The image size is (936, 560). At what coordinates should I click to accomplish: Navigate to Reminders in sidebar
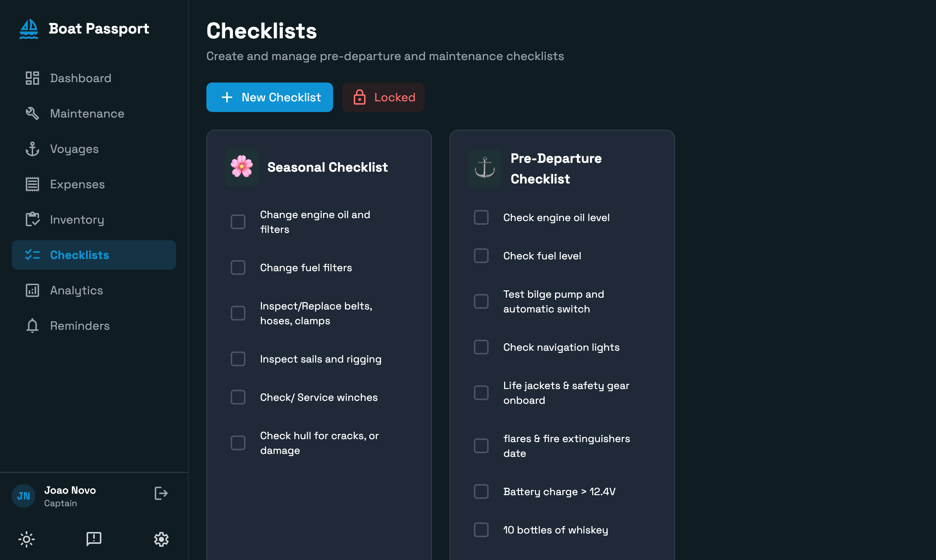tap(80, 326)
